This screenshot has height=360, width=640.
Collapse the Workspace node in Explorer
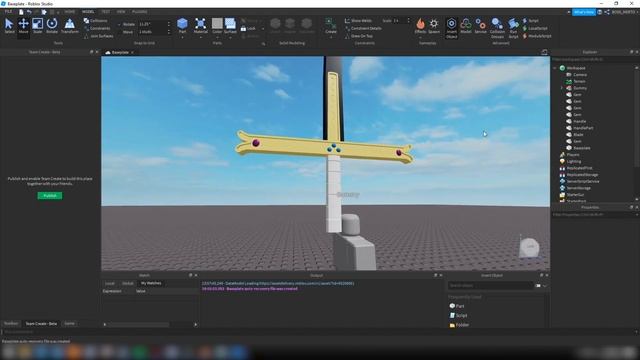(555, 68)
